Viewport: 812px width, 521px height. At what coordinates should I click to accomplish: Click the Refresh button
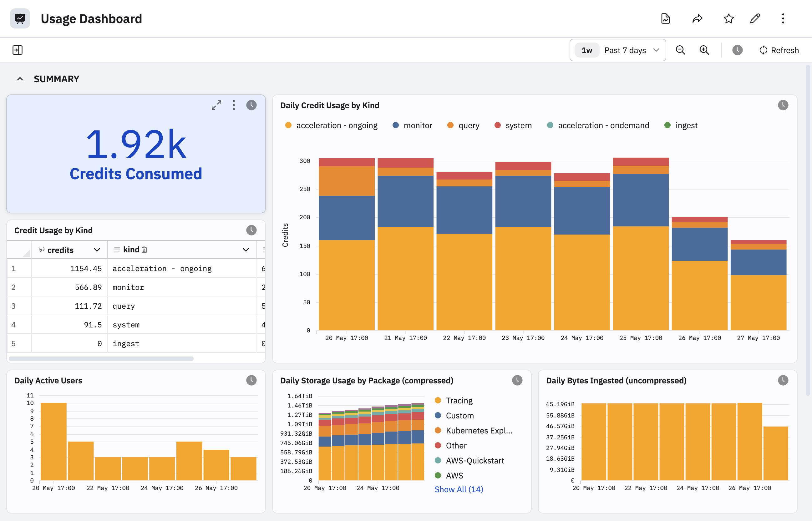[x=779, y=50]
